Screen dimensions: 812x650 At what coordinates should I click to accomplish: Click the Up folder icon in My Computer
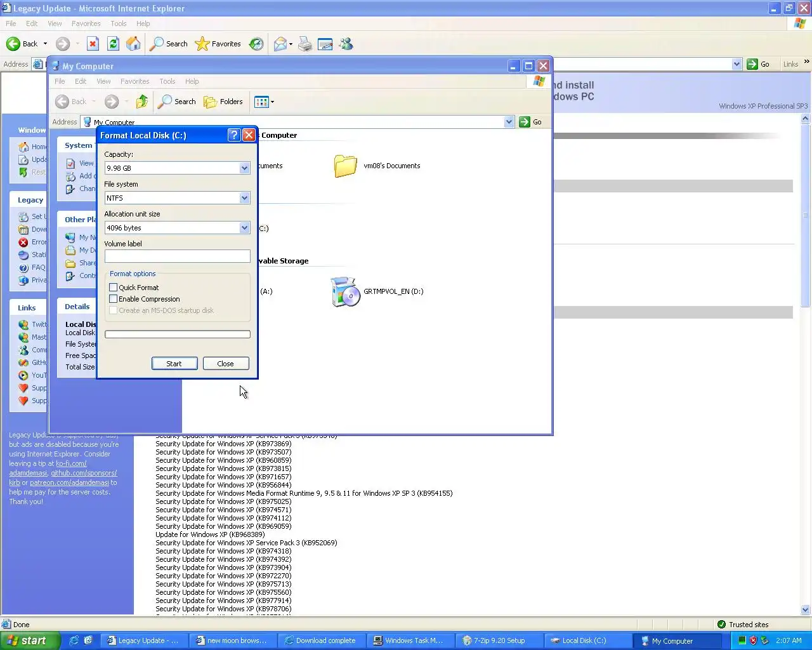[x=142, y=102]
